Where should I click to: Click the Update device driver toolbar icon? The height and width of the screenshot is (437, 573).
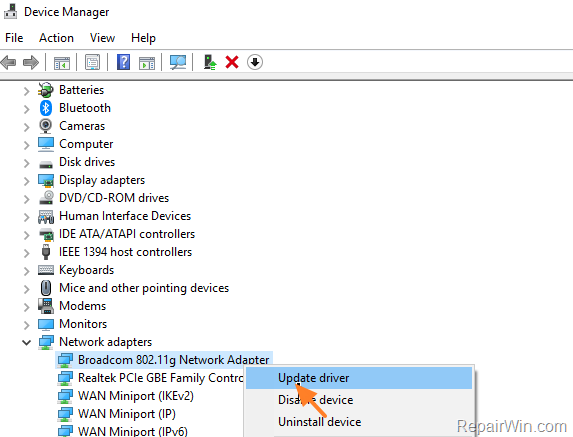(210, 62)
